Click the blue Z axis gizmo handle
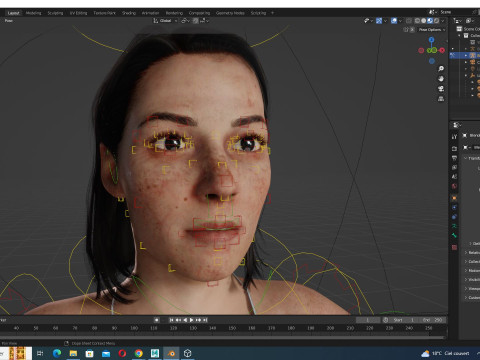Viewport: 480px width, 360px height. [x=431, y=40]
